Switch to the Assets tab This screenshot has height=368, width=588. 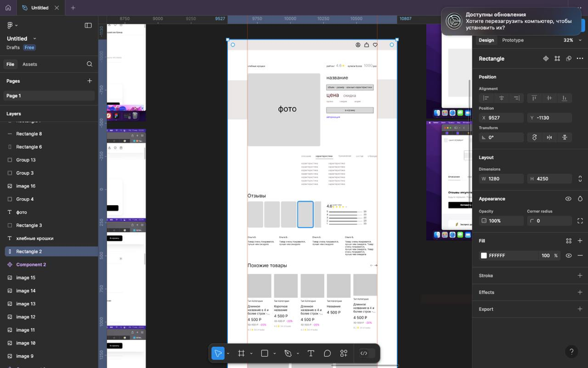[30, 64]
